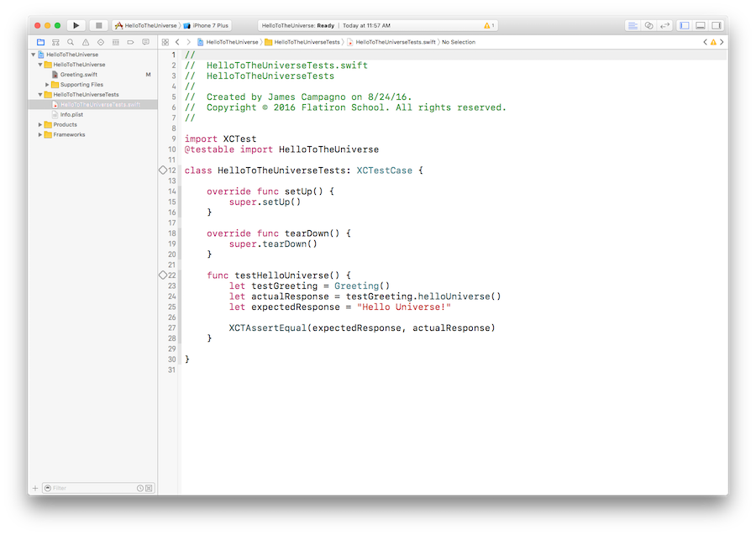Viewport: 756px width, 535px height.
Task: Toggle recent files filter clock icon
Action: (139, 488)
